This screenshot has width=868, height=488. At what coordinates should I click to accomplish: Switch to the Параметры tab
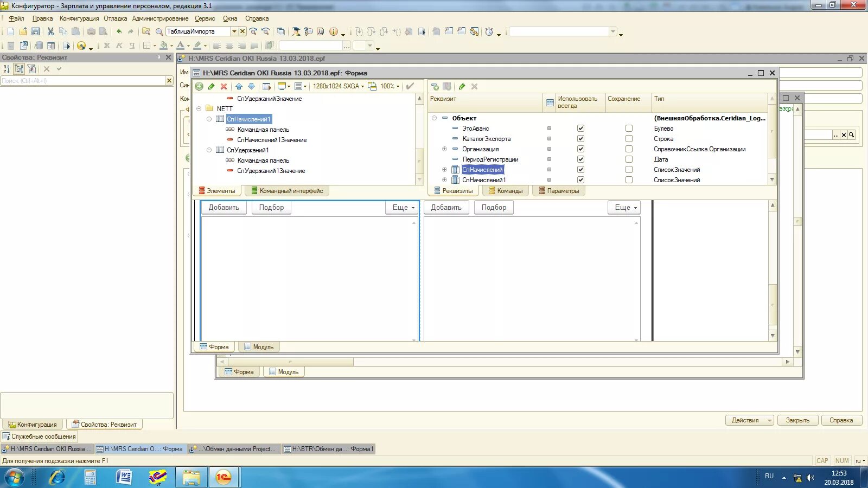[559, 191]
